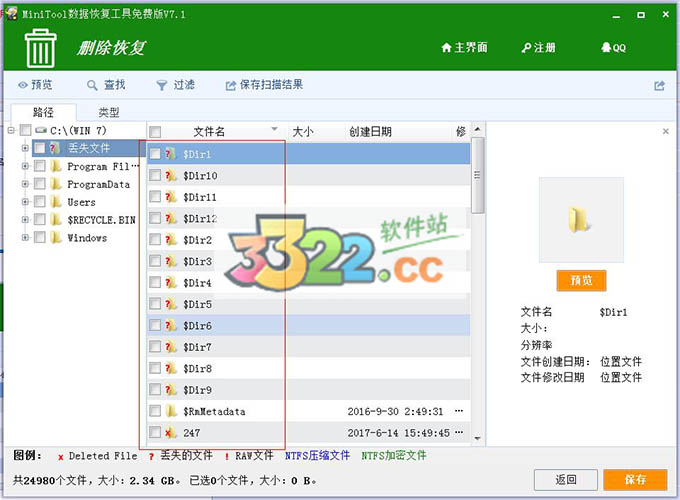Click the NTFS加密文件 legend text
Viewport: 680px width, 500px height.
[394, 455]
